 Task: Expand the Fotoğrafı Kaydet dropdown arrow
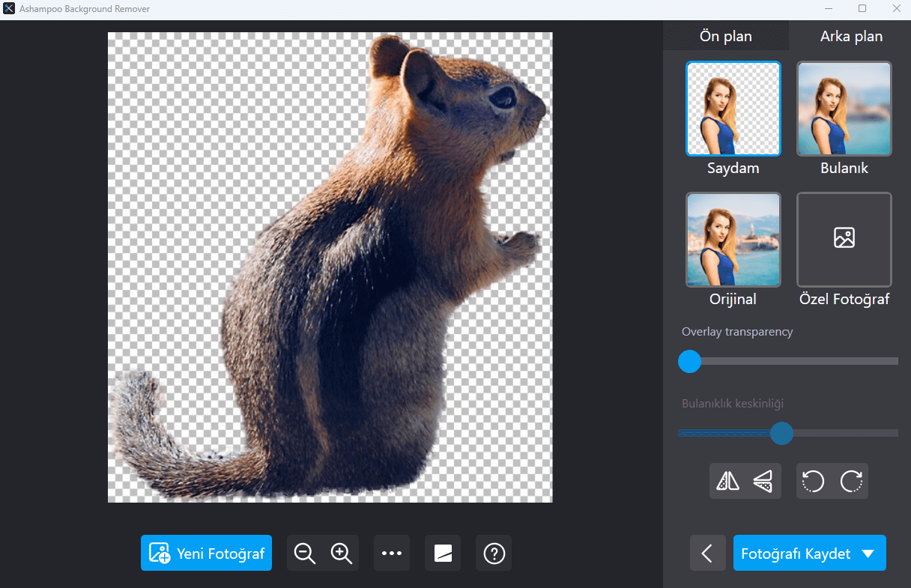(868, 554)
